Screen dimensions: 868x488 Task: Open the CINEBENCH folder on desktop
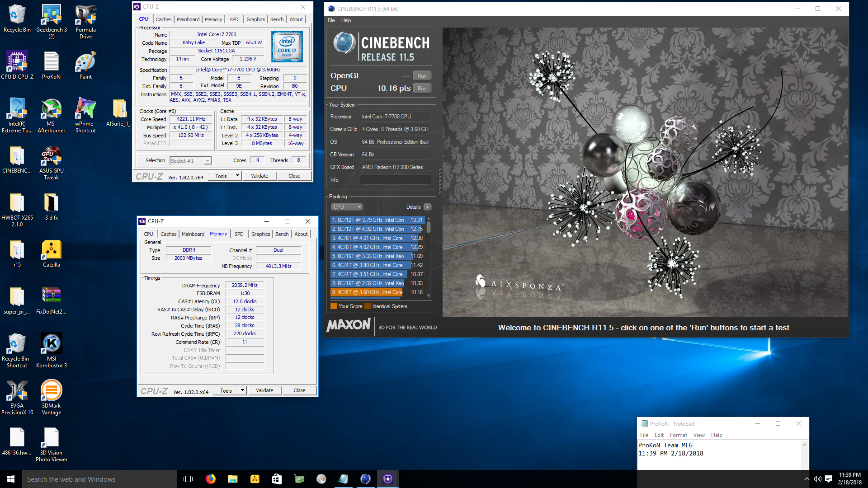pyautogui.click(x=17, y=160)
